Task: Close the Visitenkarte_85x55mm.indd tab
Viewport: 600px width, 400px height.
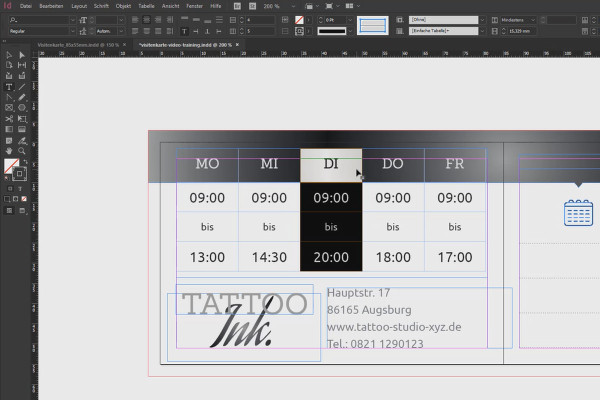Action: tap(124, 45)
